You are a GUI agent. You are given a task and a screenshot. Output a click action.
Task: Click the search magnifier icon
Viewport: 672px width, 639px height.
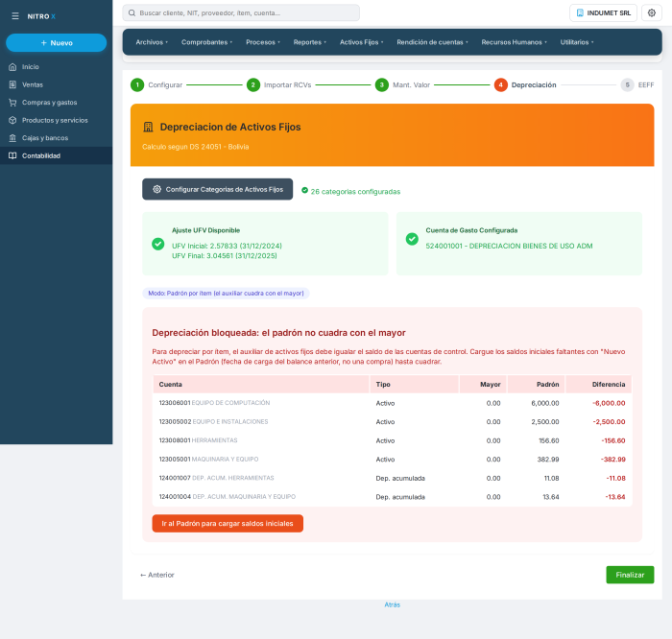pyautogui.click(x=132, y=12)
